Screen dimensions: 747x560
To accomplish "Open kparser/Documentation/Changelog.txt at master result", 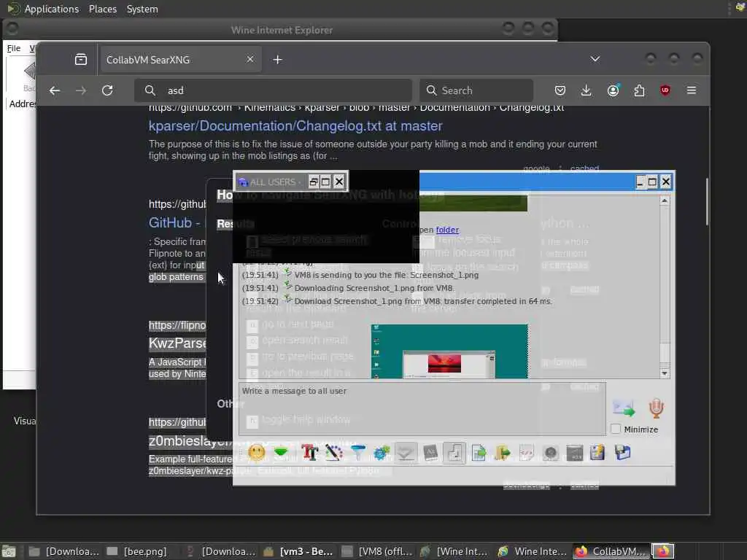I will 295,126.
